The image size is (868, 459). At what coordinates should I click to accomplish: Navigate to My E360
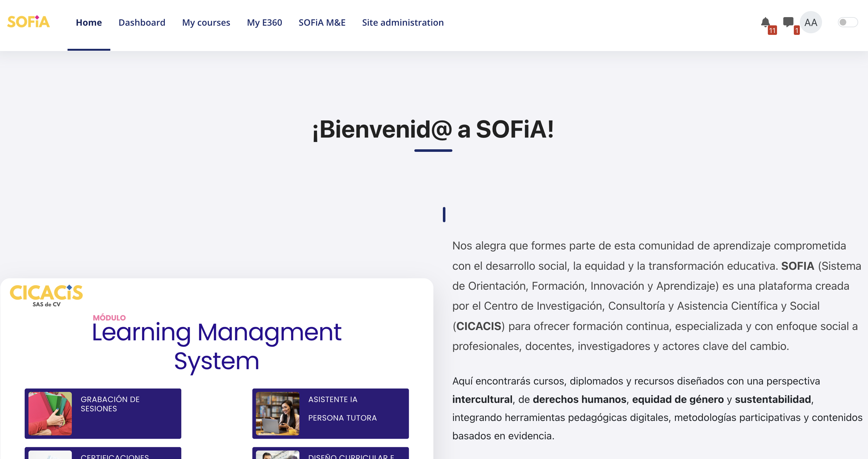pos(264,22)
